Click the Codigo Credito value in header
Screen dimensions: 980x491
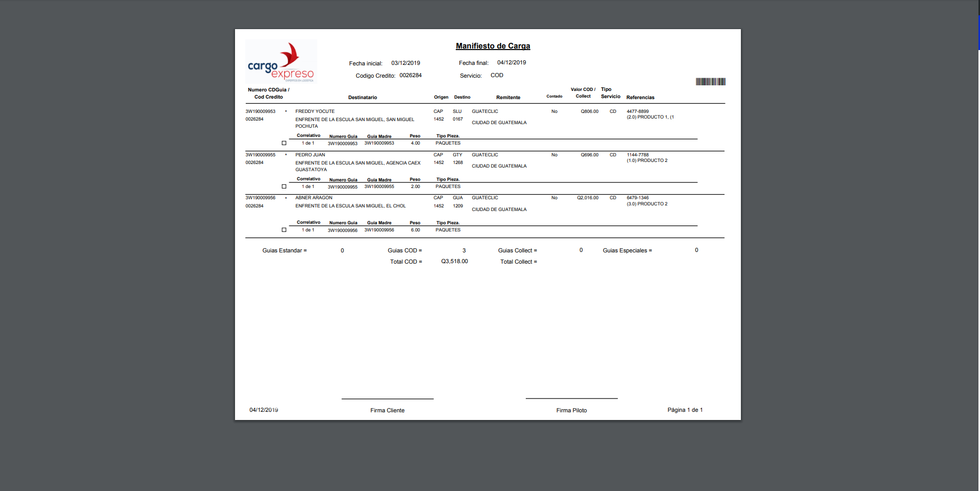coord(411,75)
